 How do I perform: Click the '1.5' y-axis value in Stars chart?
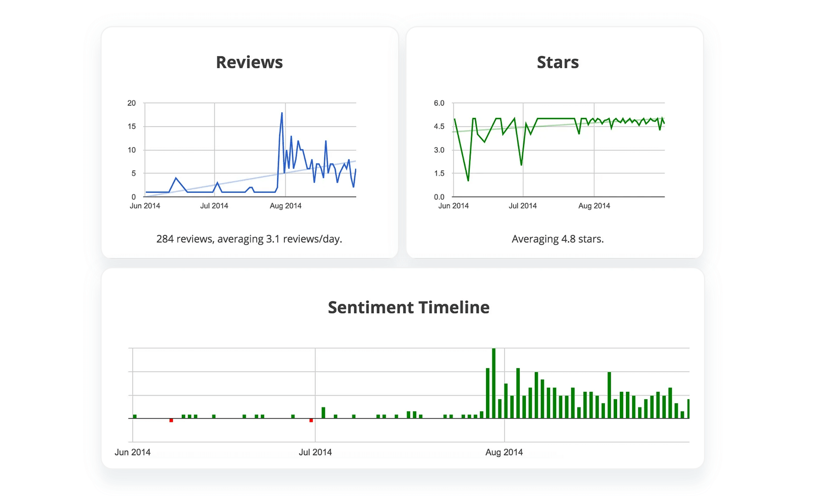(439, 173)
